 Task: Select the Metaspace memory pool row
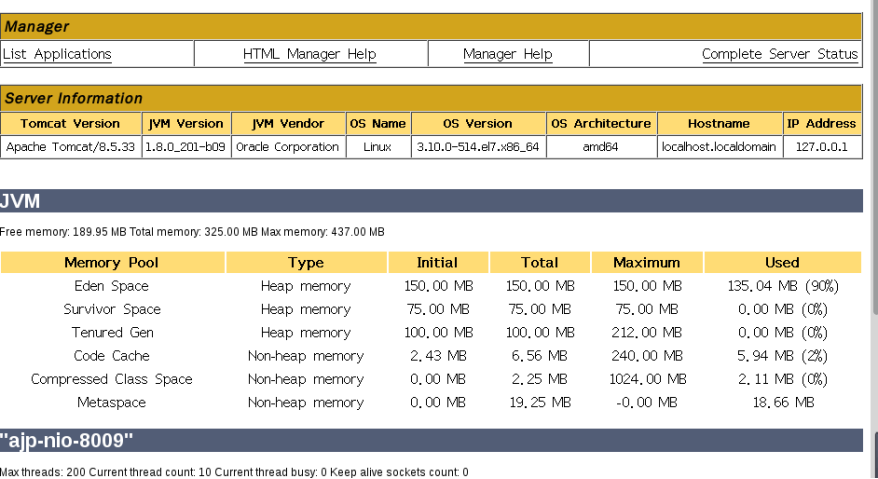(111, 402)
